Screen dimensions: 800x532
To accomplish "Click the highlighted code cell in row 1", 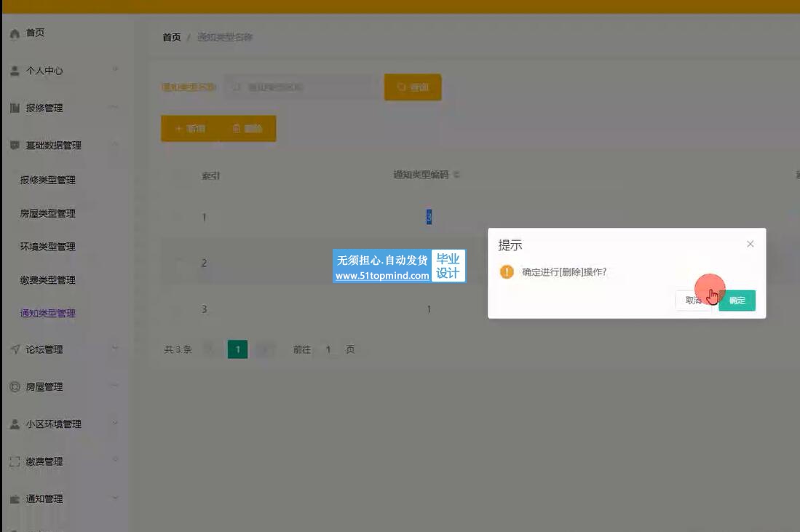I will [429, 217].
